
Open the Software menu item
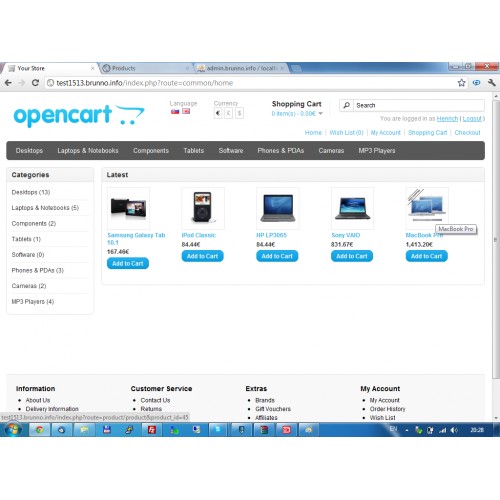coord(231,151)
